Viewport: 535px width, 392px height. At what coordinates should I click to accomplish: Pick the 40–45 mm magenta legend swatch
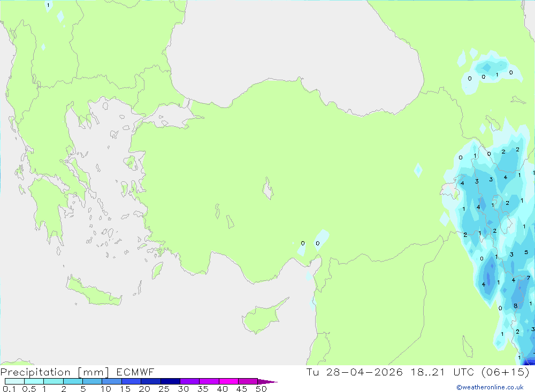[x=228, y=381]
